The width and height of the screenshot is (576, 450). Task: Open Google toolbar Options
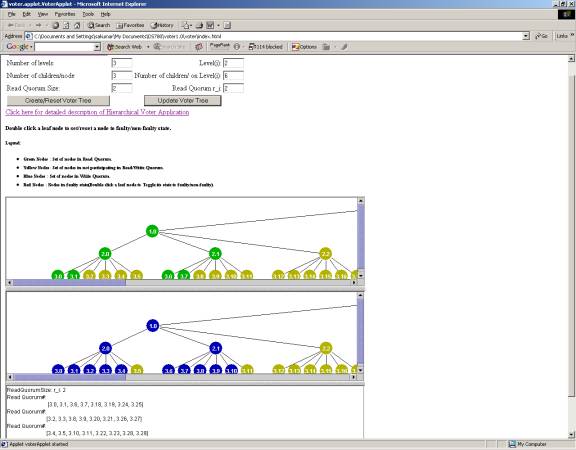click(x=304, y=47)
